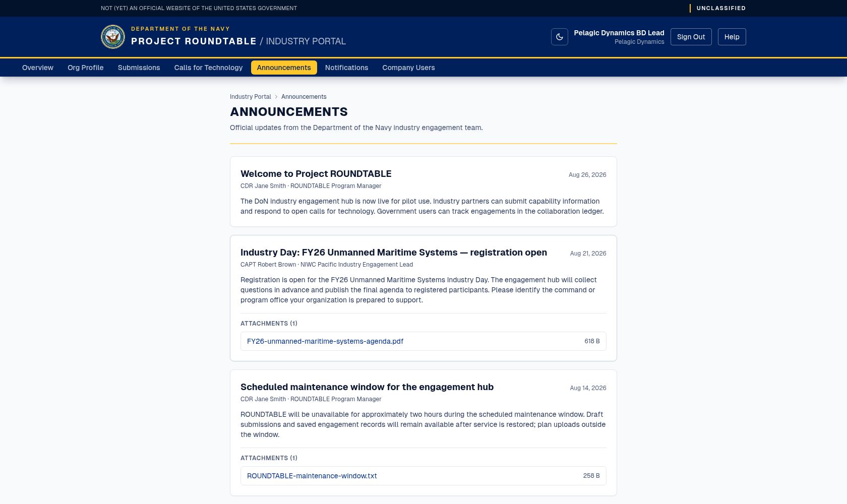
Task: Click the UNCLASSIFIED banner label
Action: pyautogui.click(x=721, y=8)
